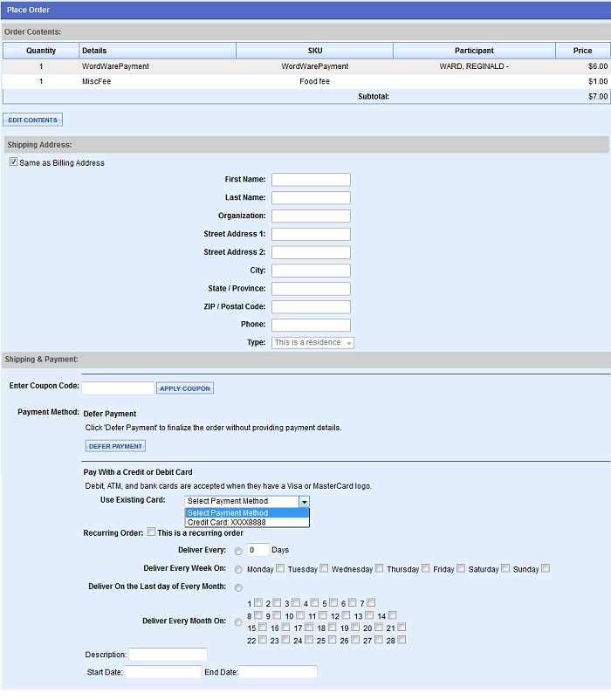
Task: Click the Start Date field
Action: coord(162,672)
